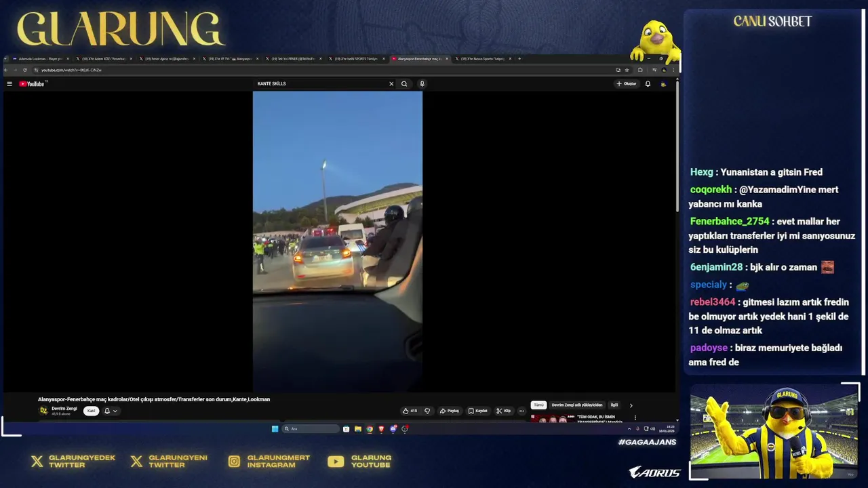Open the YouTube hamburger guide menu
This screenshot has height=488, width=868.
coord(9,84)
